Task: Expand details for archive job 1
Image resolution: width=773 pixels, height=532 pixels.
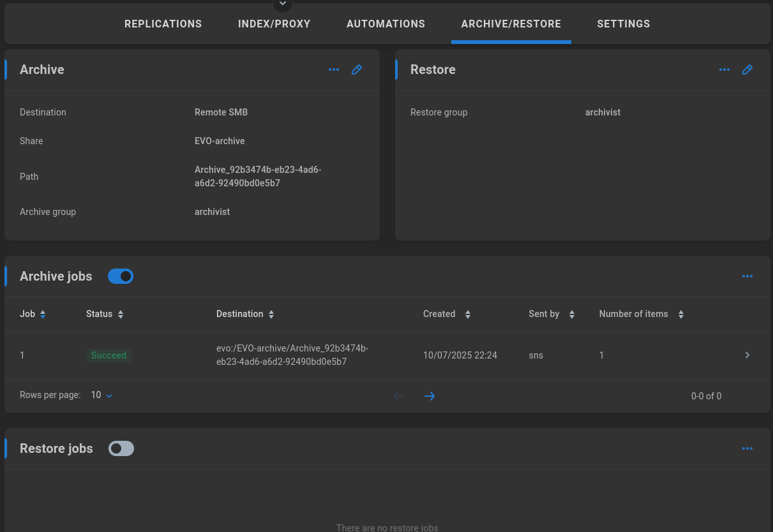Action: (x=747, y=355)
